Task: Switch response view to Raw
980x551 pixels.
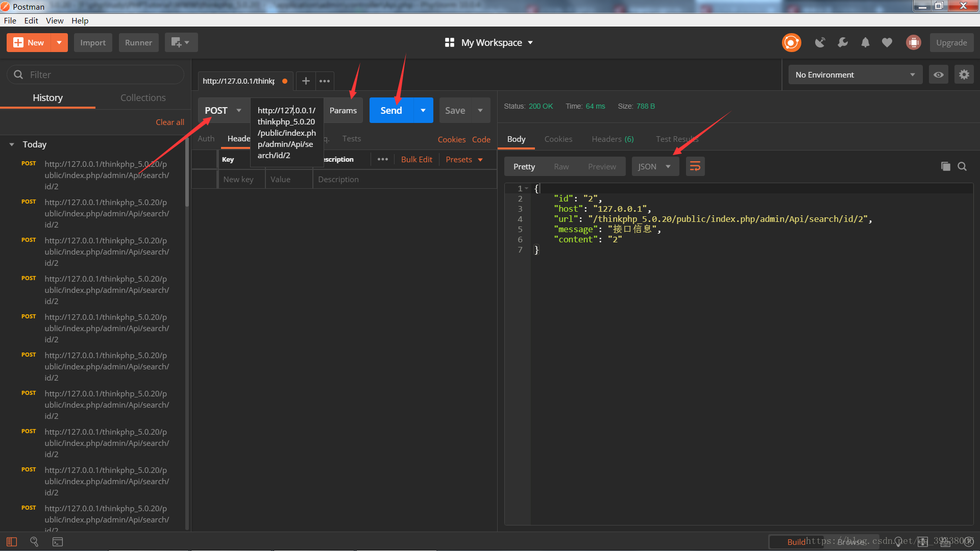Action: [561, 167]
